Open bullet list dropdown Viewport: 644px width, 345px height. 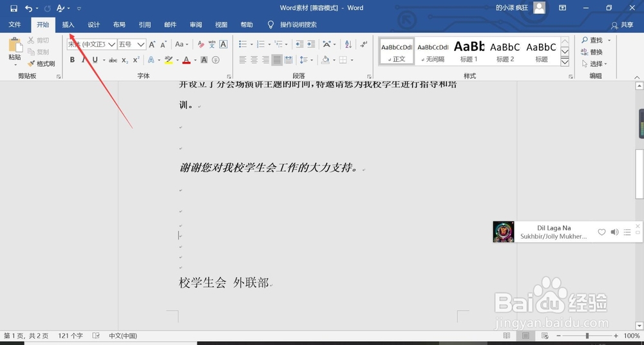(x=251, y=44)
